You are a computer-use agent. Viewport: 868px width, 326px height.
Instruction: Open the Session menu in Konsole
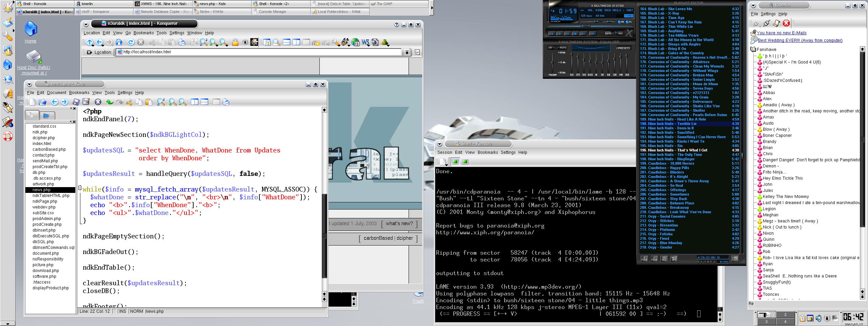pyautogui.click(x=445, y=152)
